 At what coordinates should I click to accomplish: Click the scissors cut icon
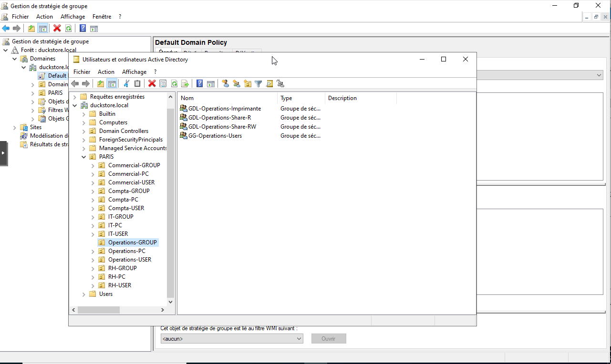click(126, 84)
